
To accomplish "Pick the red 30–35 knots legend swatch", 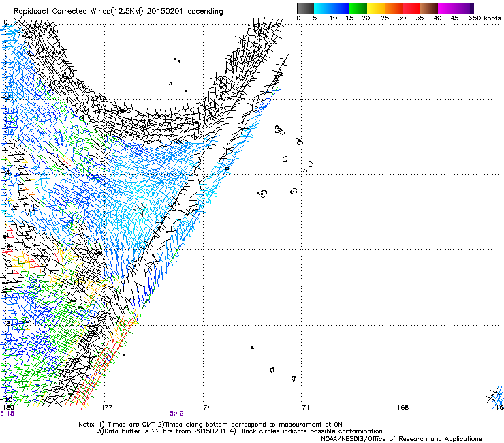I will pos(411,8).
